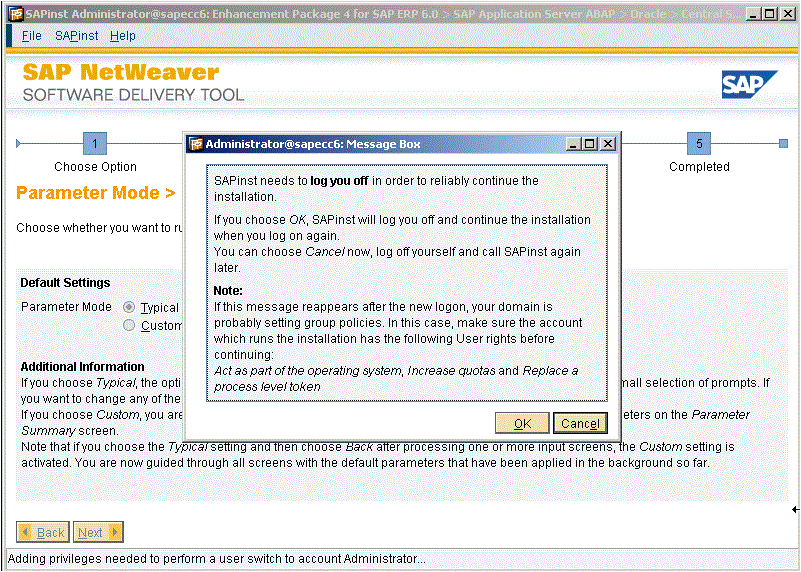Viewport: 801px width, 572px height.
Task: Select roadmap step 1 Choose Option
Action: click(95, 144)
